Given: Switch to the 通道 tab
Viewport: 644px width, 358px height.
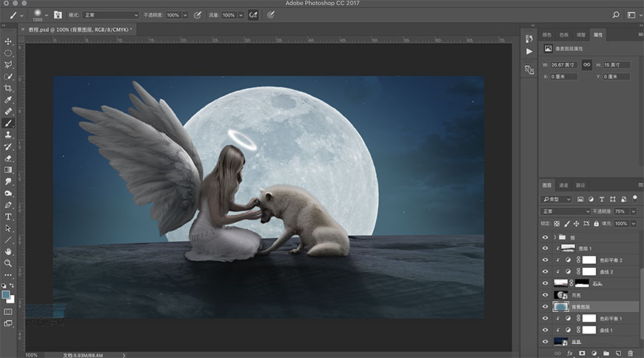Looking at the screenshot, I should 563,185.
